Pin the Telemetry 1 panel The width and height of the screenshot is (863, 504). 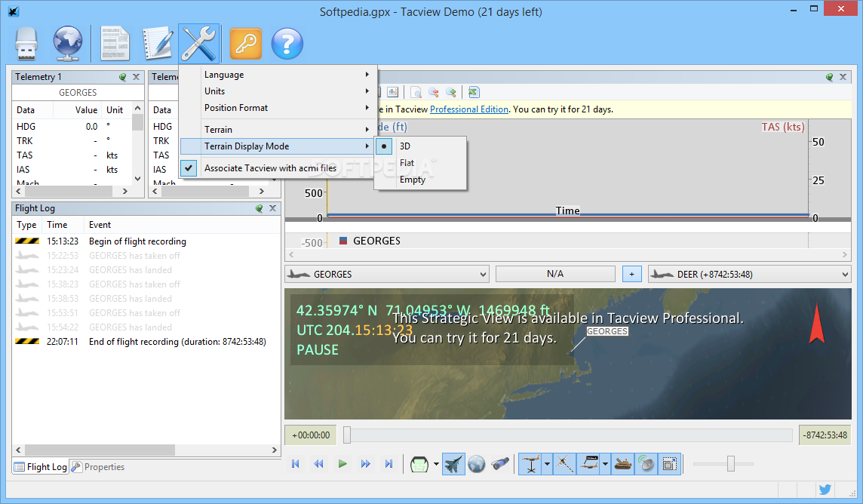click(x=122, y=77)
